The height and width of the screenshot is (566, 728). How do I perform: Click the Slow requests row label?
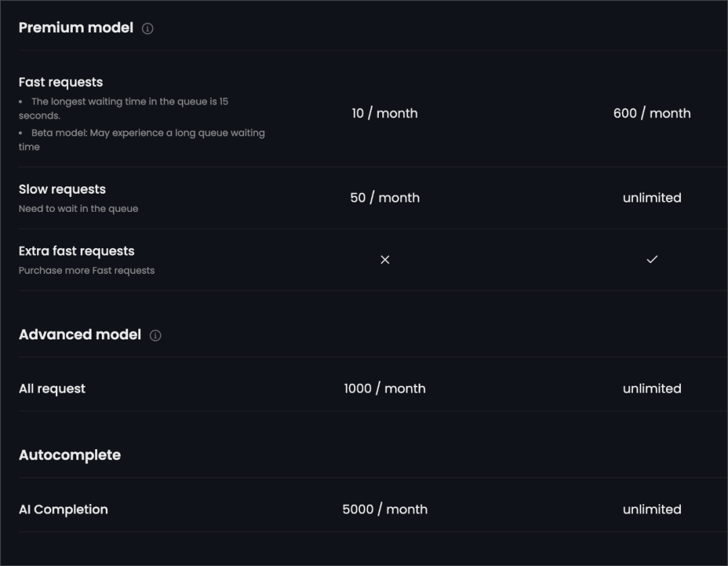pos(62,190)
